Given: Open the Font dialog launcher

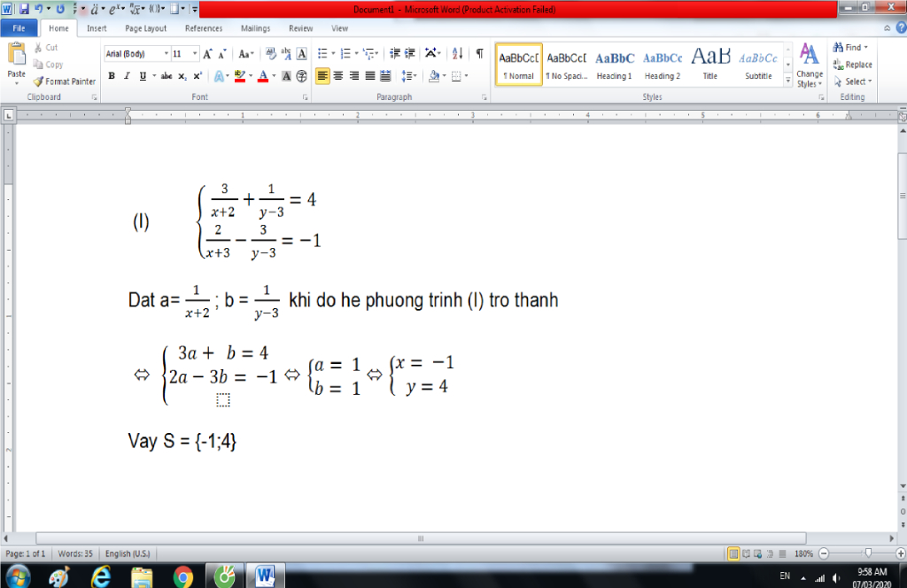Looking at the screenshot, I should tap(305, 97).
